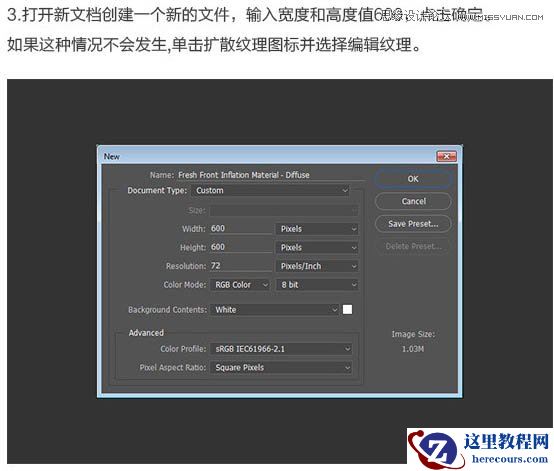The width and height of the screenshot is (554, 471).
Task: Open the disabled Size dropdown
Action: [x=284, y=211]
